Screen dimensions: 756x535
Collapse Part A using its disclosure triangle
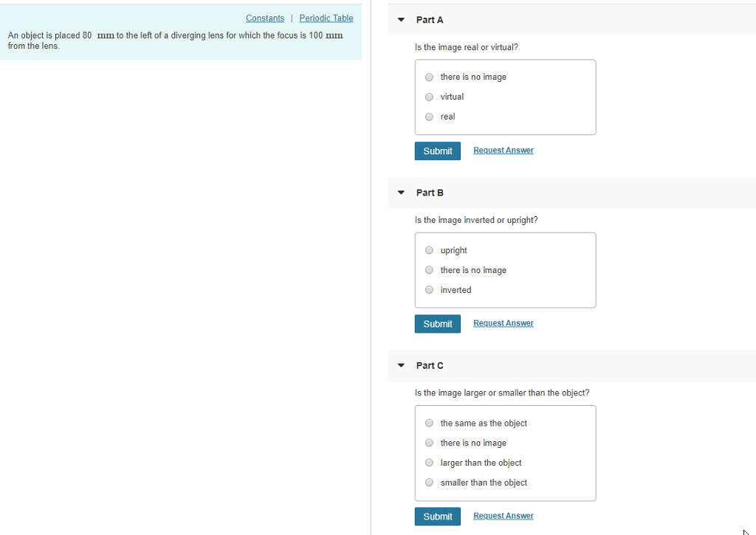(x=401, y=20)
